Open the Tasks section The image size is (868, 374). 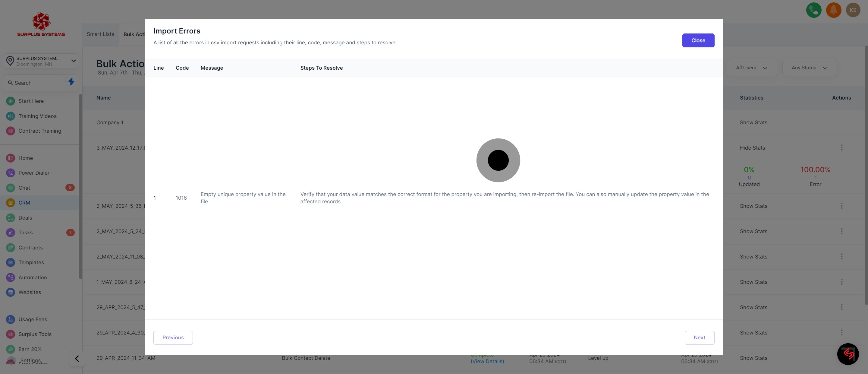[25, 232]
